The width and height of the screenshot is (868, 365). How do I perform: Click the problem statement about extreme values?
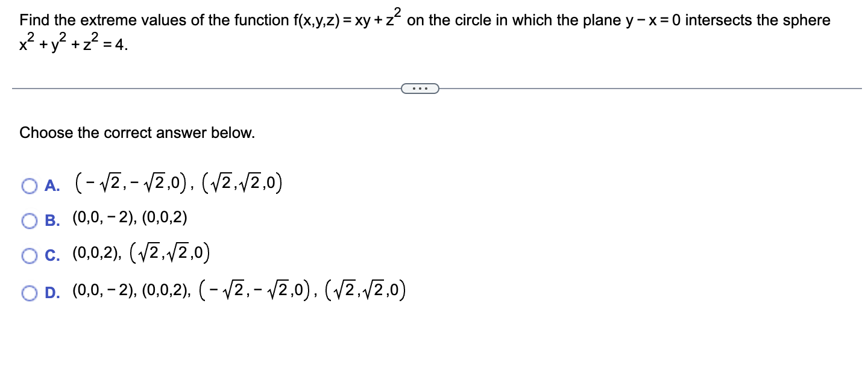[422, 20]
